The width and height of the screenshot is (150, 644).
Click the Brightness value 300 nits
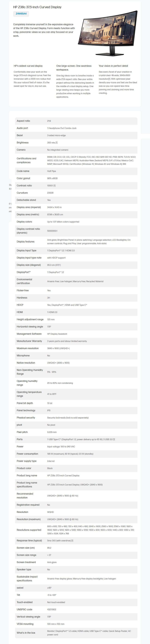click(52, 143)
